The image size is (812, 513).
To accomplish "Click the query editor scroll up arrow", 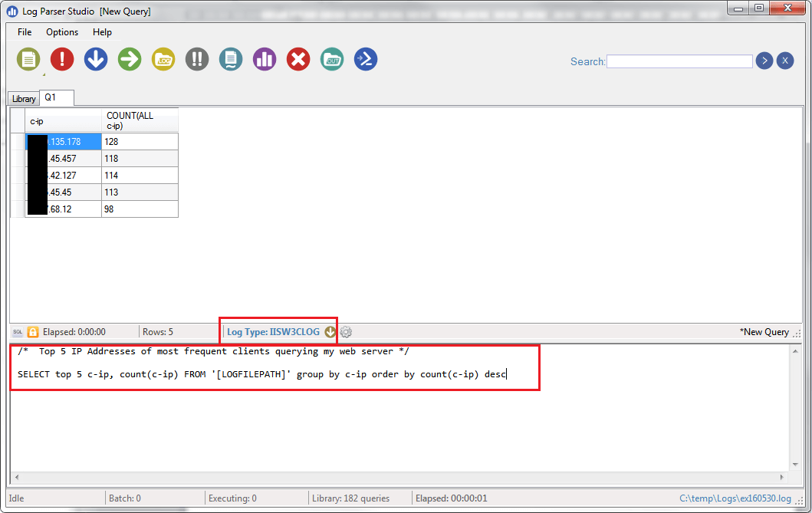I will tap(795, 351).
